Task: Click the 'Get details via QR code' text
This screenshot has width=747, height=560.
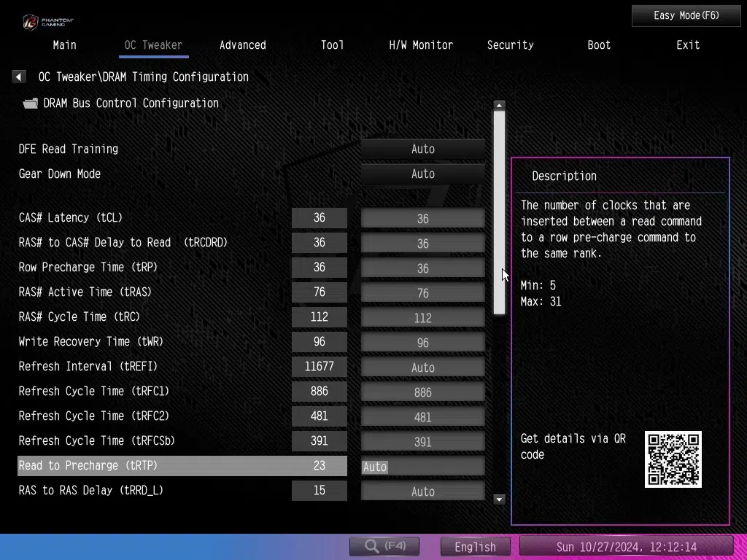Action: (573, 447)
